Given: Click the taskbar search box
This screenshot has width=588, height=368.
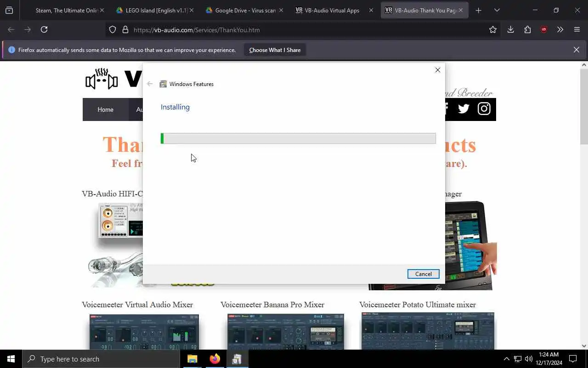Looking at the screenshot, I should [101, 359].
